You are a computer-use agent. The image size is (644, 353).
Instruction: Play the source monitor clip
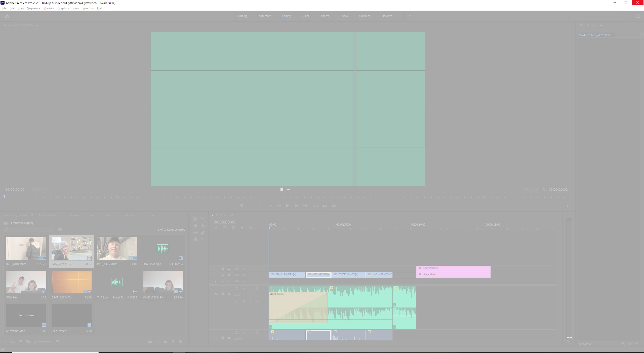288,206
